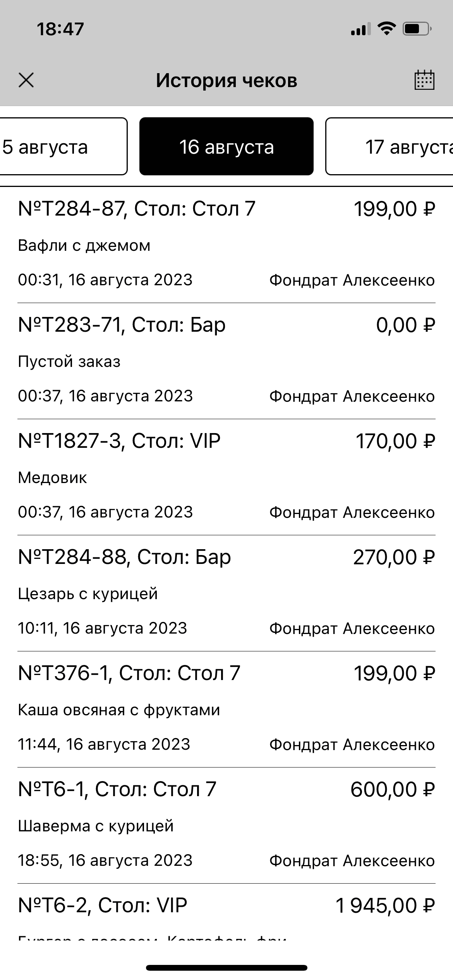Screen dimensions: 453x980
Task: Tap the Wi-Fi status icon
Action: [x=386, y=29]
